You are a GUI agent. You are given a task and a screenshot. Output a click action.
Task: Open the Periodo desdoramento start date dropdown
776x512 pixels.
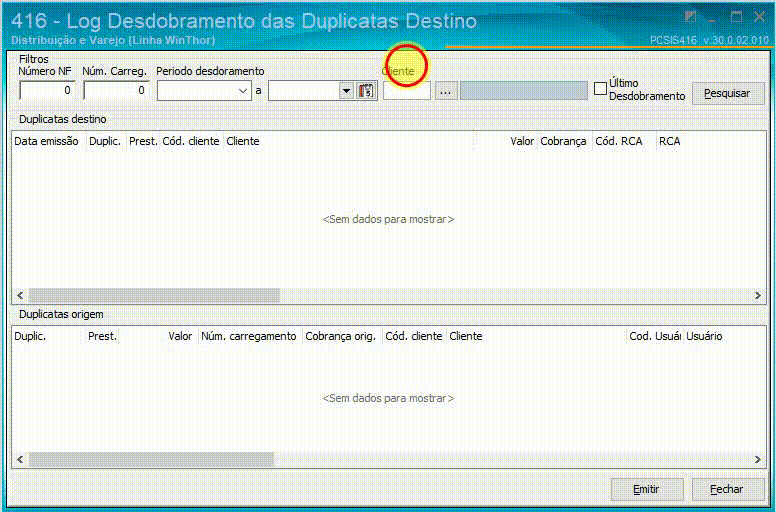(x=242, y=91)
